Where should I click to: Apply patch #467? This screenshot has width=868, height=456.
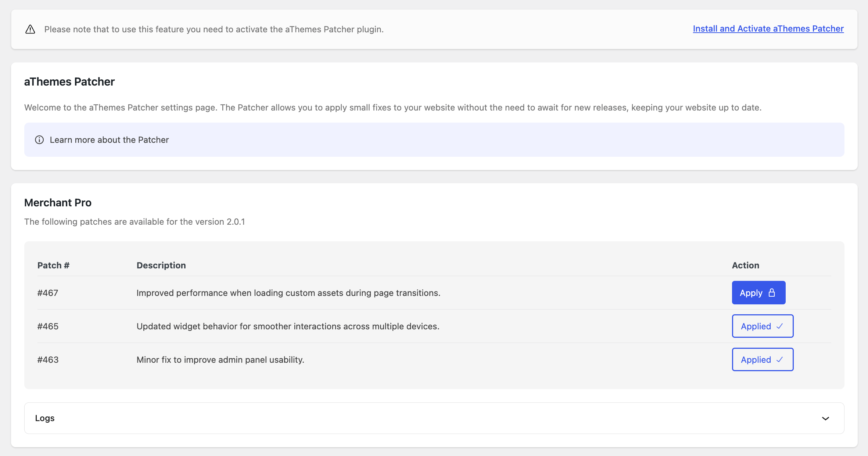[x=758, y=293]
